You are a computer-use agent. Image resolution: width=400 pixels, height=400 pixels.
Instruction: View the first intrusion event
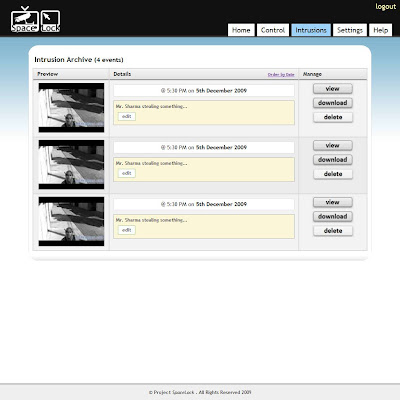click(333, 89)
